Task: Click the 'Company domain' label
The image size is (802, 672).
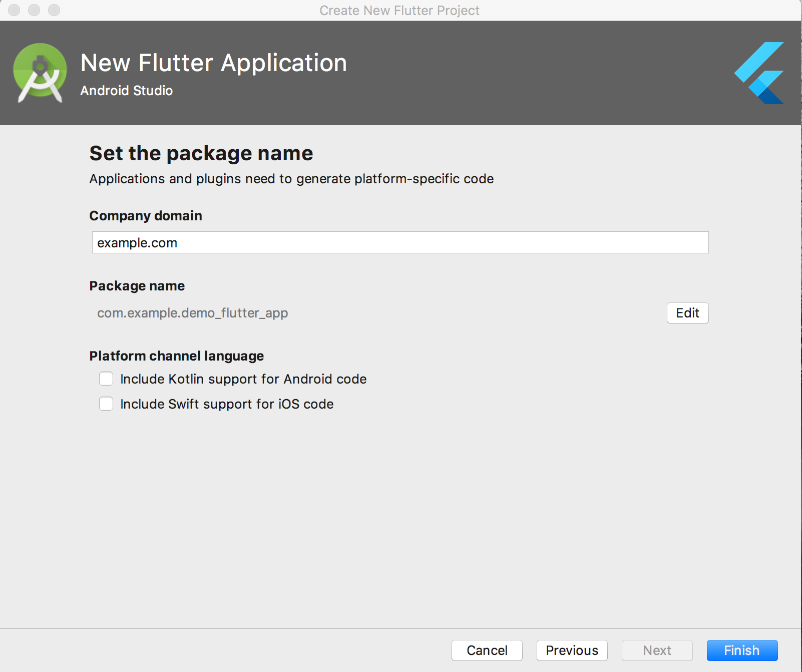Action: click(146, 216)
